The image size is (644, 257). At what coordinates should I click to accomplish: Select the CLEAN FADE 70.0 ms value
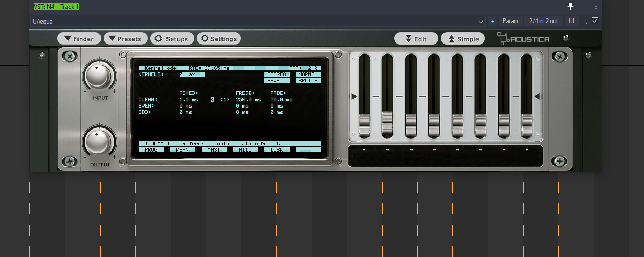pos(281,100)
